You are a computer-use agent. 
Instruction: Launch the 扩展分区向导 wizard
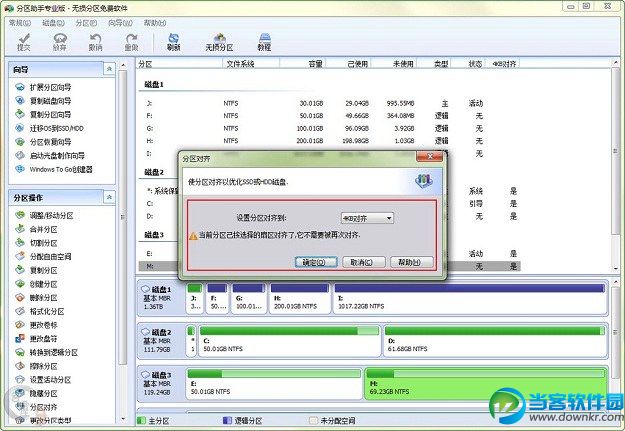(x=43, y=87)
